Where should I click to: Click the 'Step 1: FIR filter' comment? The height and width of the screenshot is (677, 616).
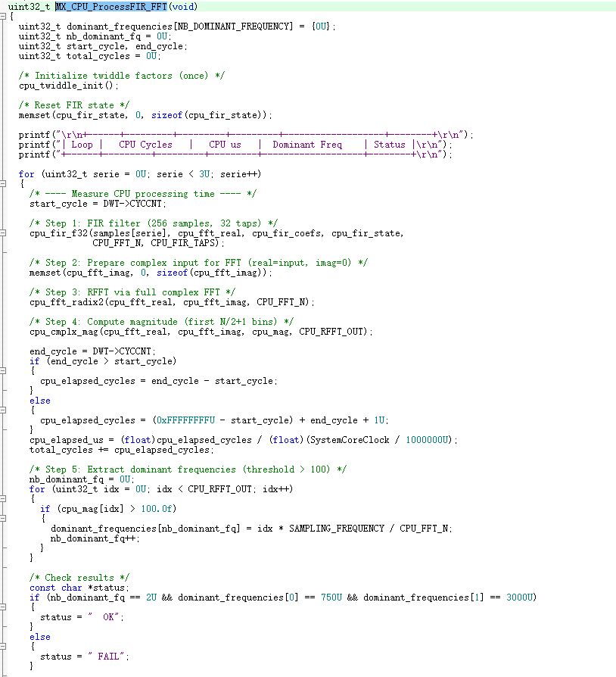click(x=154, y=223)
